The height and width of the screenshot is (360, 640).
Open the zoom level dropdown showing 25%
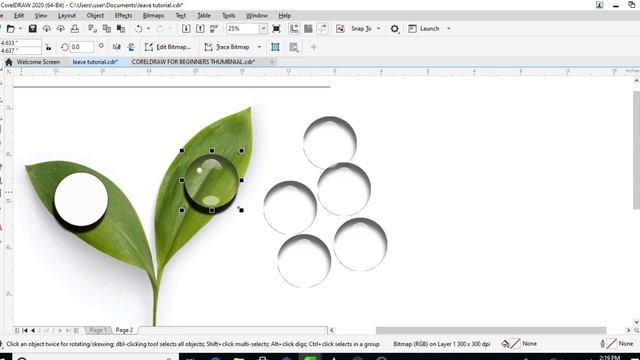263,29
